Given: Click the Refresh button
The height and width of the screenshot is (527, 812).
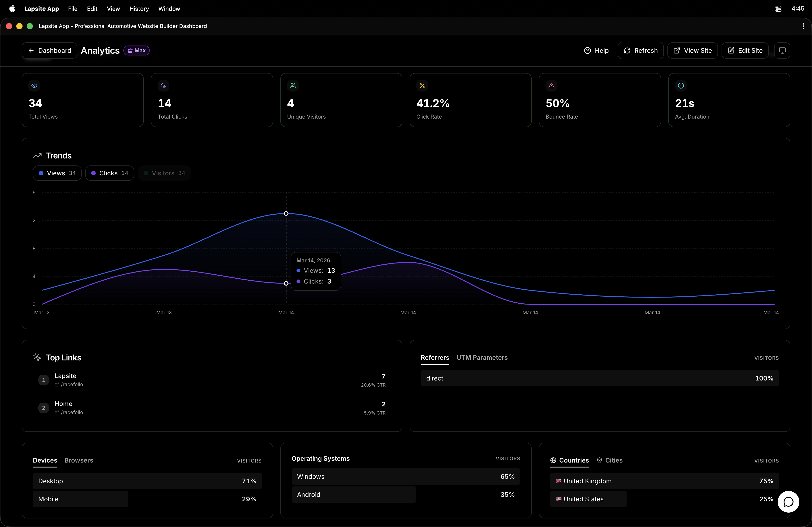Looking at the screenshot, I should pos(640,50).
